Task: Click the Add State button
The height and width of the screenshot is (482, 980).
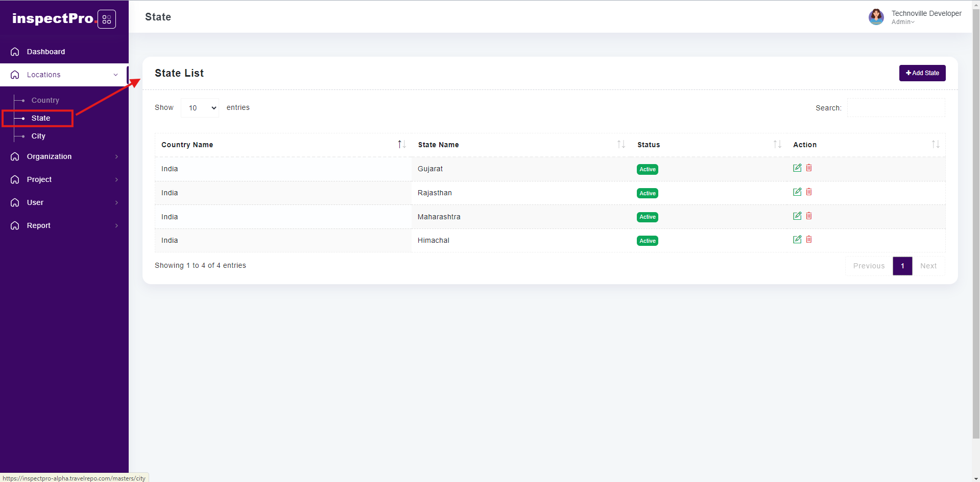Action: (922, 73)
